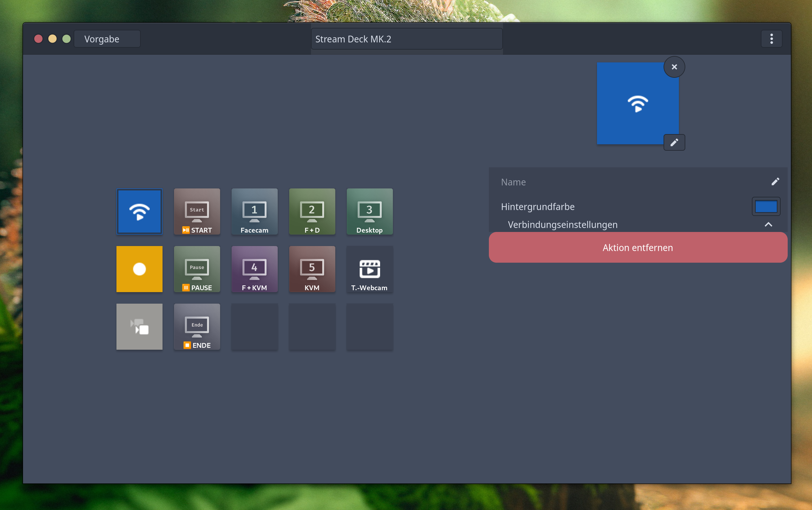This screenshot has width=812, height=510.
Task: Click the Desktop scene key
Action: pyautogui.click(x=370, y=211)
